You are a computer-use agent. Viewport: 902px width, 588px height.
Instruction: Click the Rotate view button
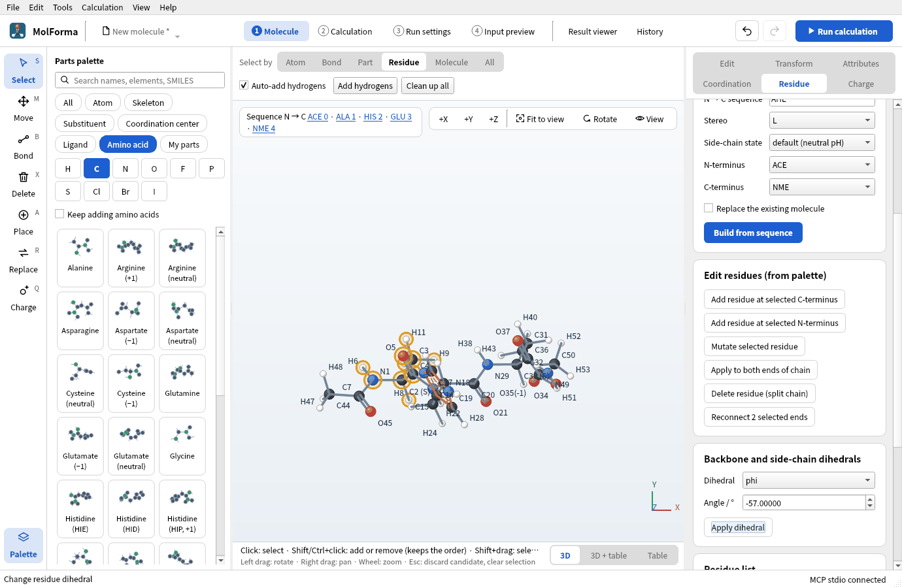(600, 119)
